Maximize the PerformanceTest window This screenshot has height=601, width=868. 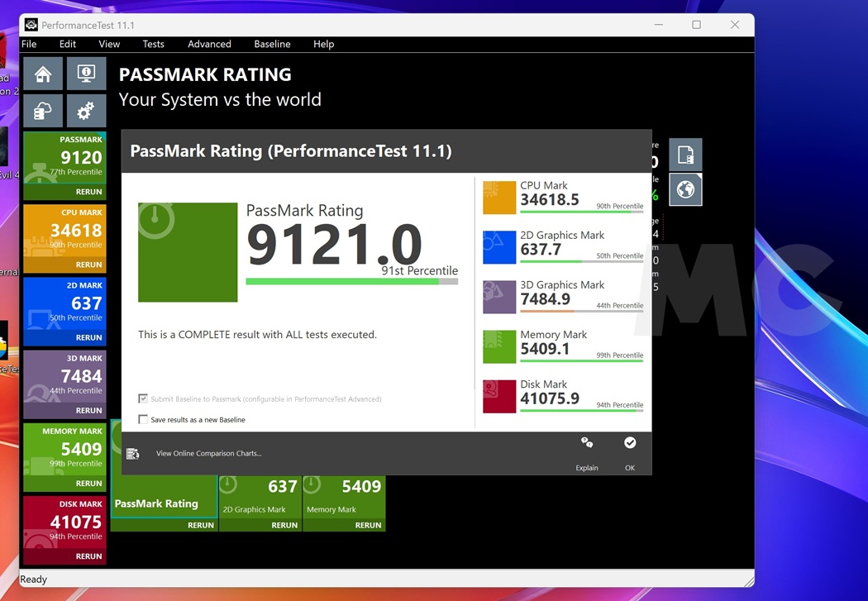coord(696,25)
